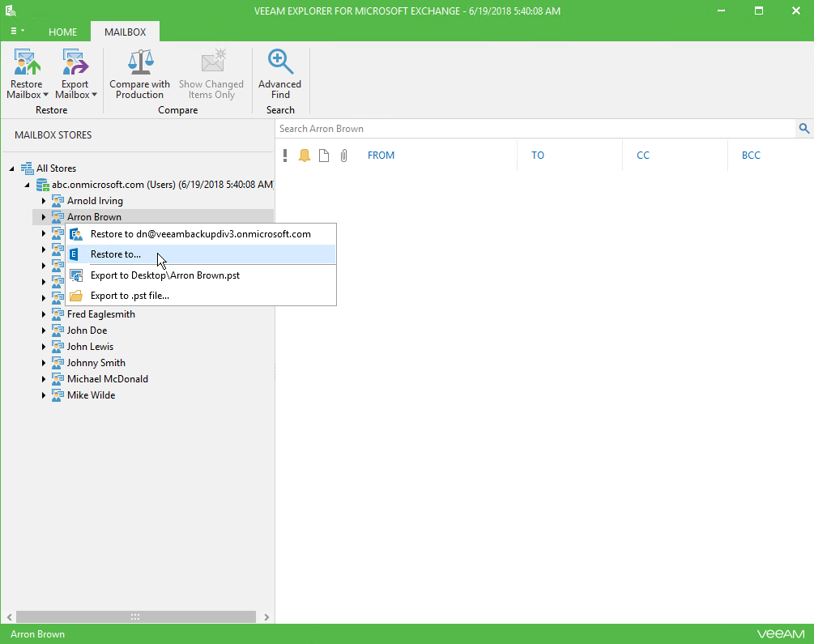Sort by reminder bell column icon
Image resolution: width=814 pixels, height=644 pixels.
point(305,156)
